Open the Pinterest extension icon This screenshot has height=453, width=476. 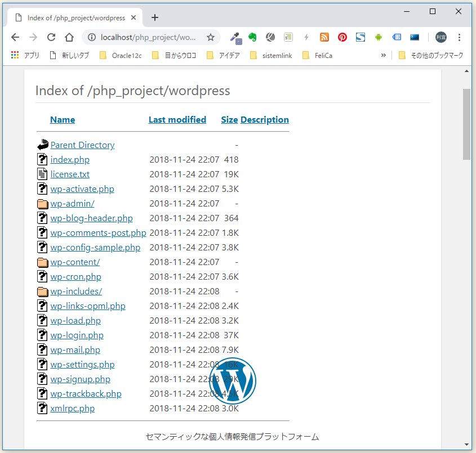click(342, 37)
